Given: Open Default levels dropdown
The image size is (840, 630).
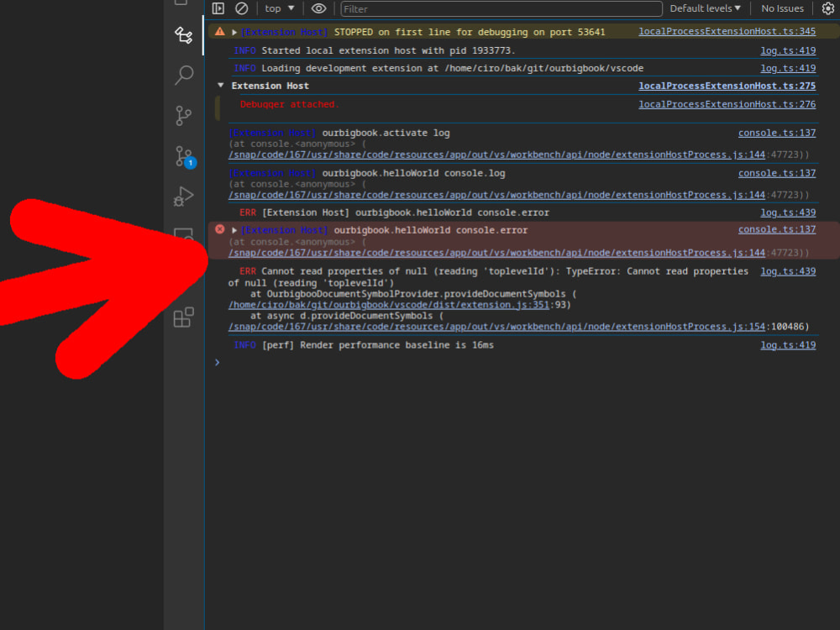Looking at the screenshot, I should tap(705, 8).
